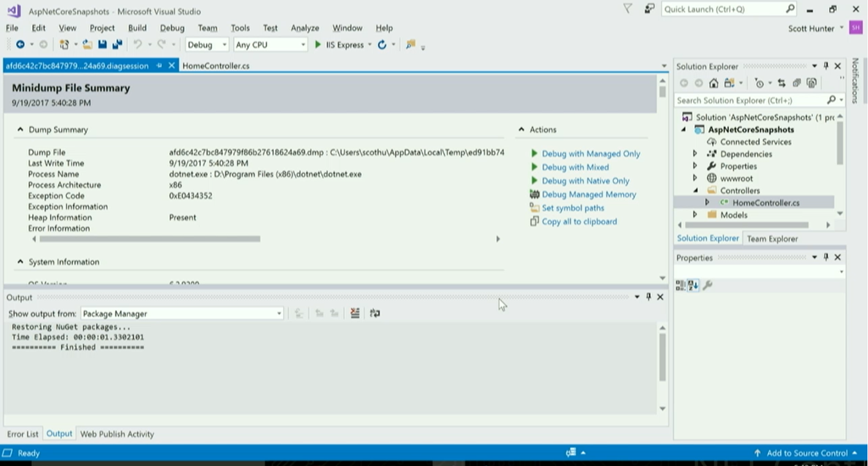The image size is (868, 466).
Task: Click the Navigate Backward toolbar icon
Action: [20, 45]
